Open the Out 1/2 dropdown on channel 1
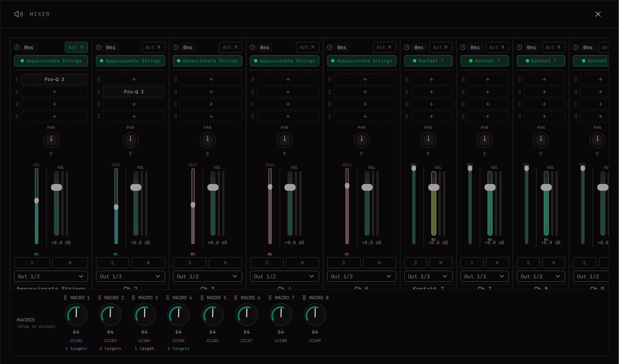The width and height of the screenshot is (620, 364). [x=51, y=276]
